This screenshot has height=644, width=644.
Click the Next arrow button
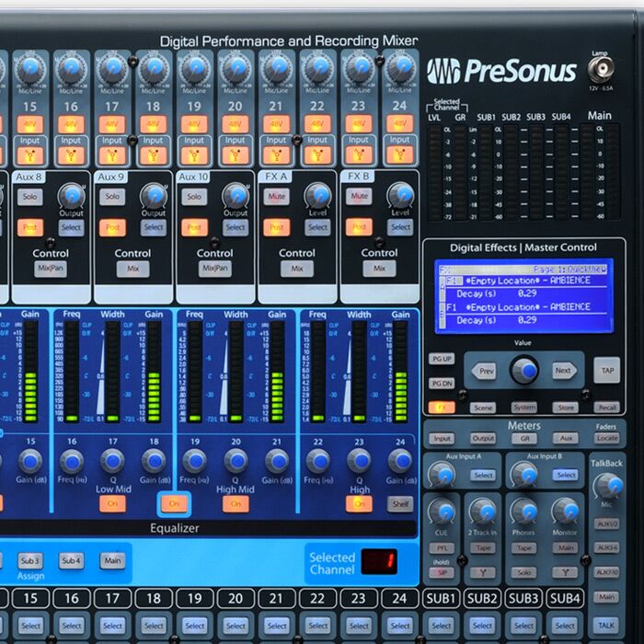[x=564, y=371]
